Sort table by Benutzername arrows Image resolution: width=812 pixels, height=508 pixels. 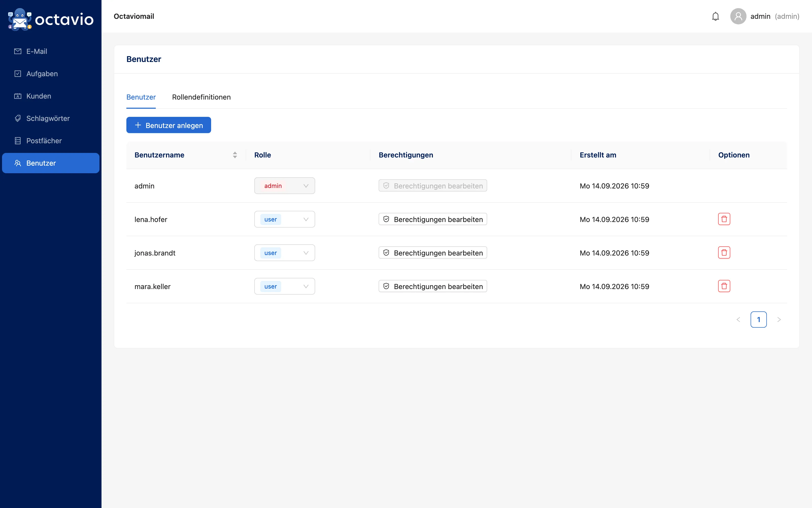(235, 155)
